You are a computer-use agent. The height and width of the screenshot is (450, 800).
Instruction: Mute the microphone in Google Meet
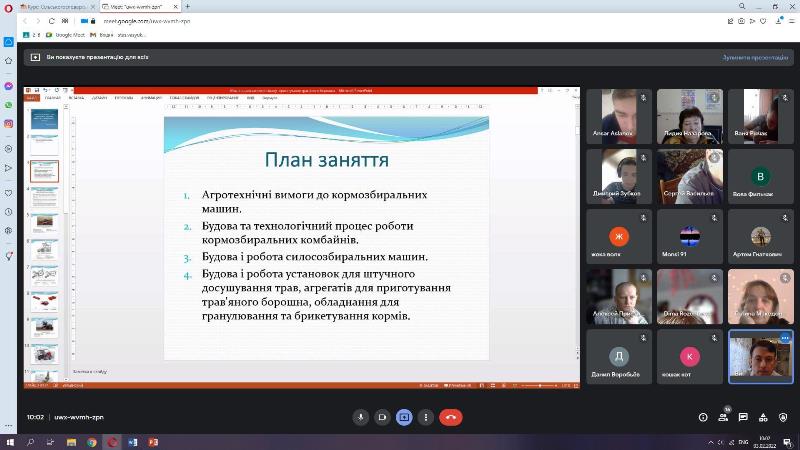[361, 417]
